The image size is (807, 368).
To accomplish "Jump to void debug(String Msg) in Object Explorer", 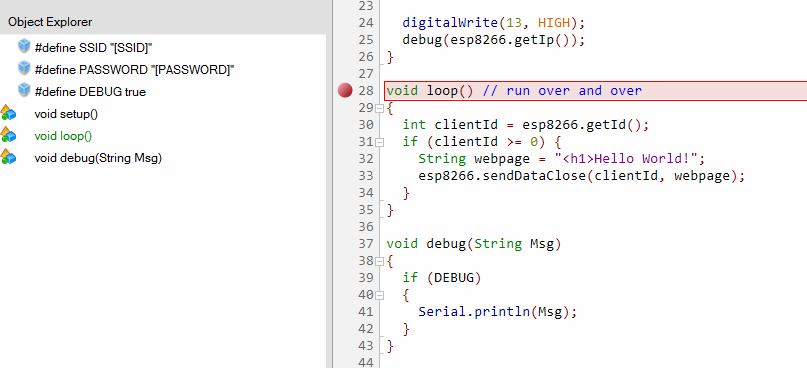I will (98, 158).
